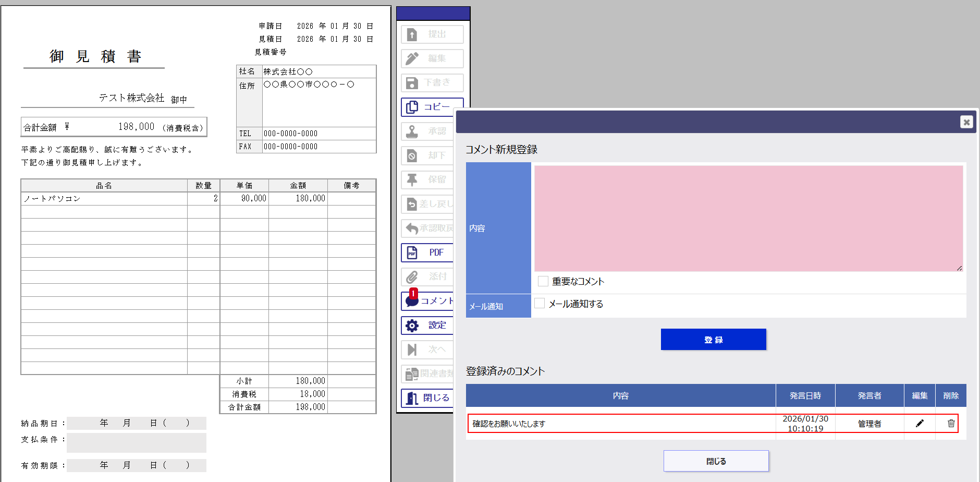980x482 pixels.
Task: Delete the comment with the trash icon
Action: pos(951,424)
